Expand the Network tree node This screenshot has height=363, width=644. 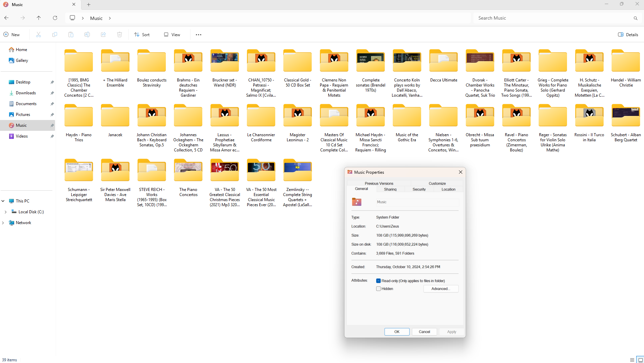3,223
